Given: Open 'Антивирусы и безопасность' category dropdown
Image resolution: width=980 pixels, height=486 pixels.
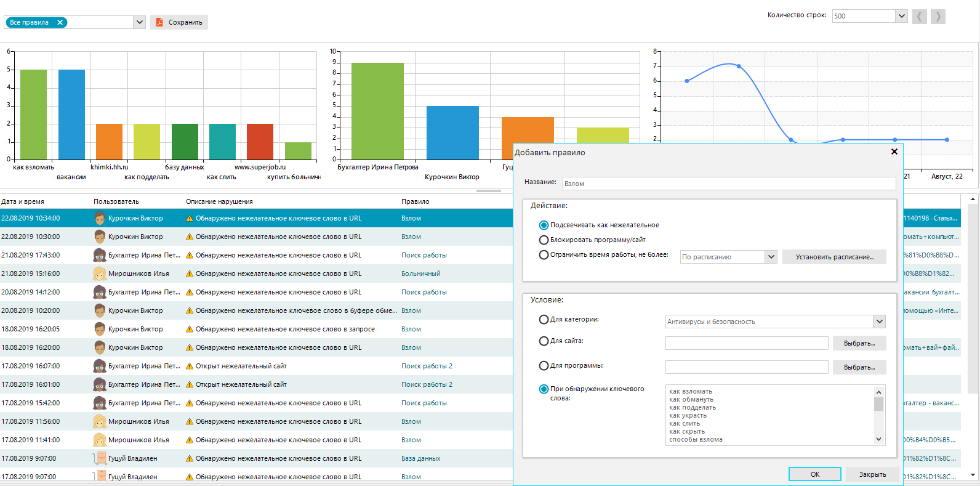Looking at the screenshot, I should pos(880,322).
